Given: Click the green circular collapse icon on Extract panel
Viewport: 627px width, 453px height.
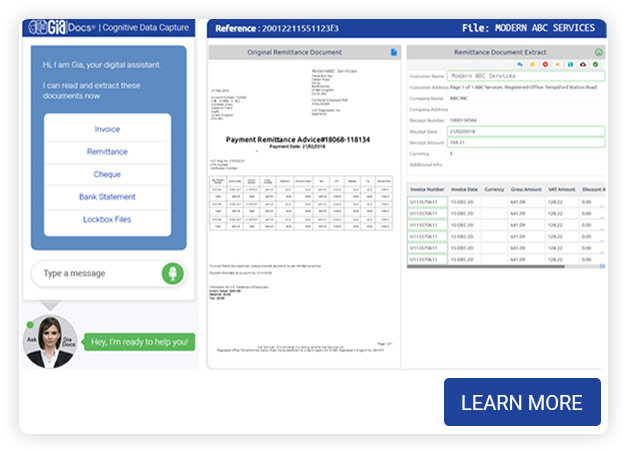Looking at the screenshot, I should tap(598, 51).
